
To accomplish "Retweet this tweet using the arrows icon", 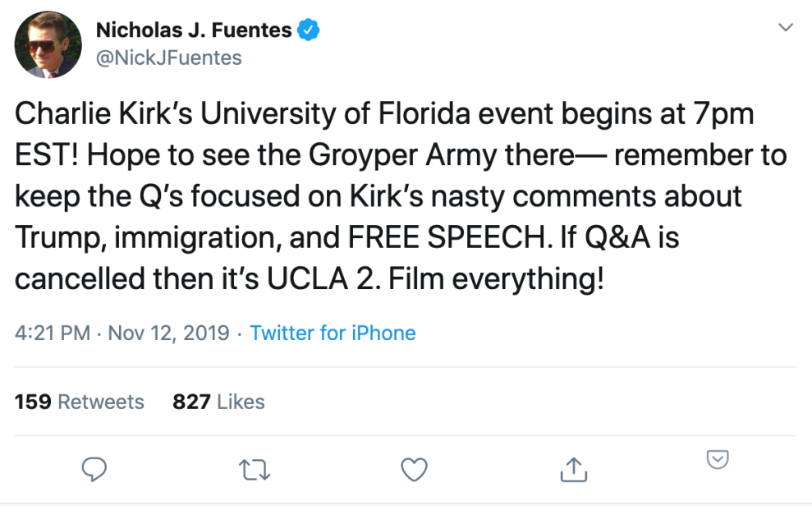I will coord(255,469).
